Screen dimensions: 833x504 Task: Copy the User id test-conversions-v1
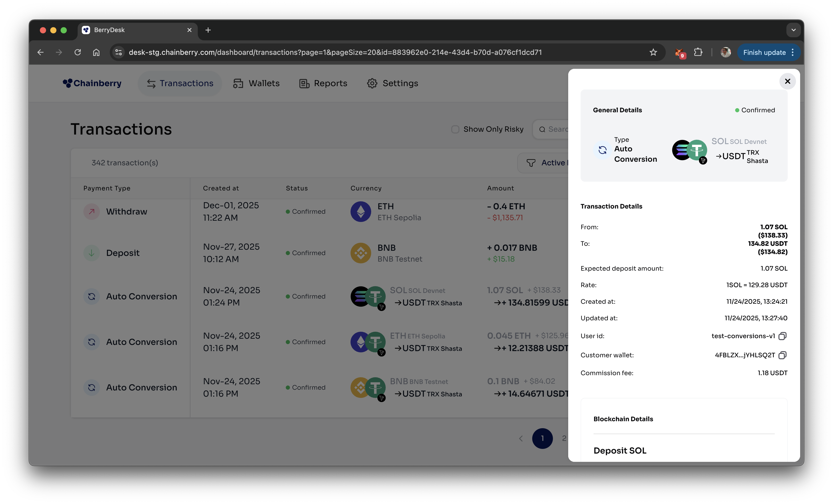click(x=782, y=336)
